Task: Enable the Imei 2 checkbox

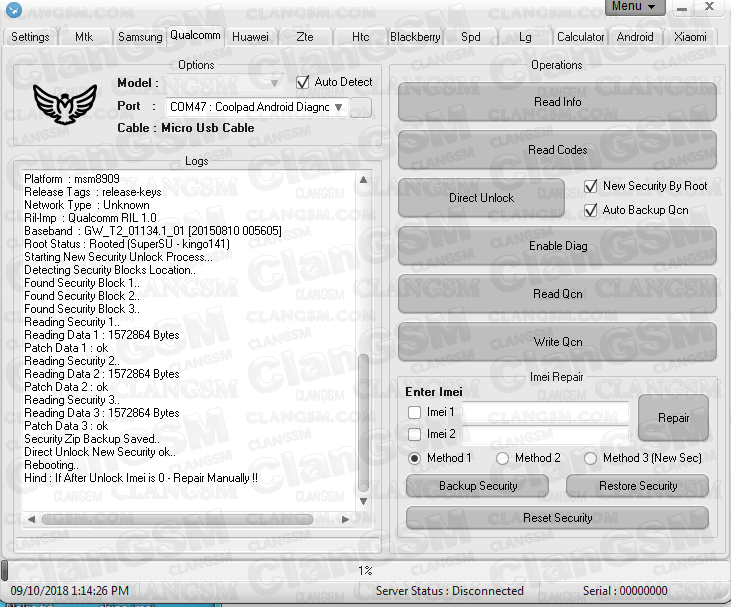Action: [x=414, y=434]
